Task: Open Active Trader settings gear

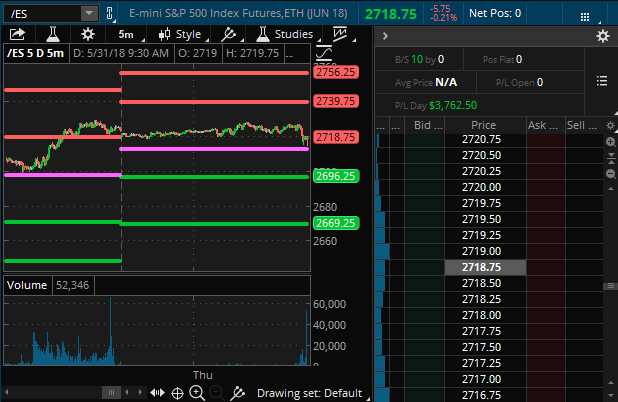Action: click(602, 36)
